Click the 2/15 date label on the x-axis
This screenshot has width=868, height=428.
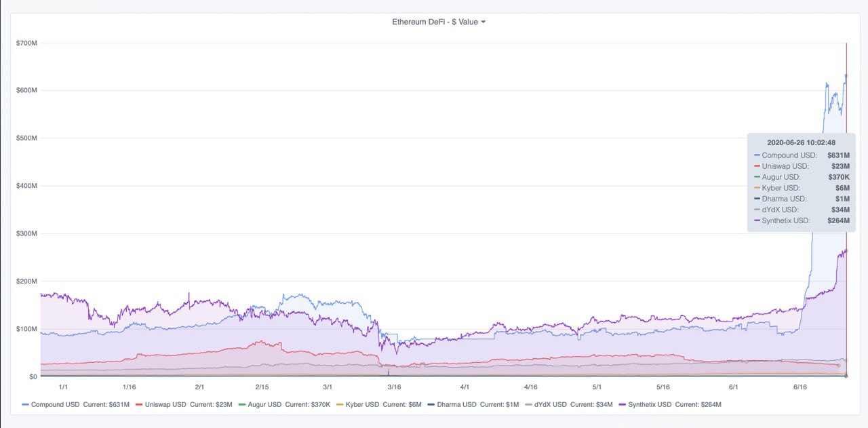(262, 387)
